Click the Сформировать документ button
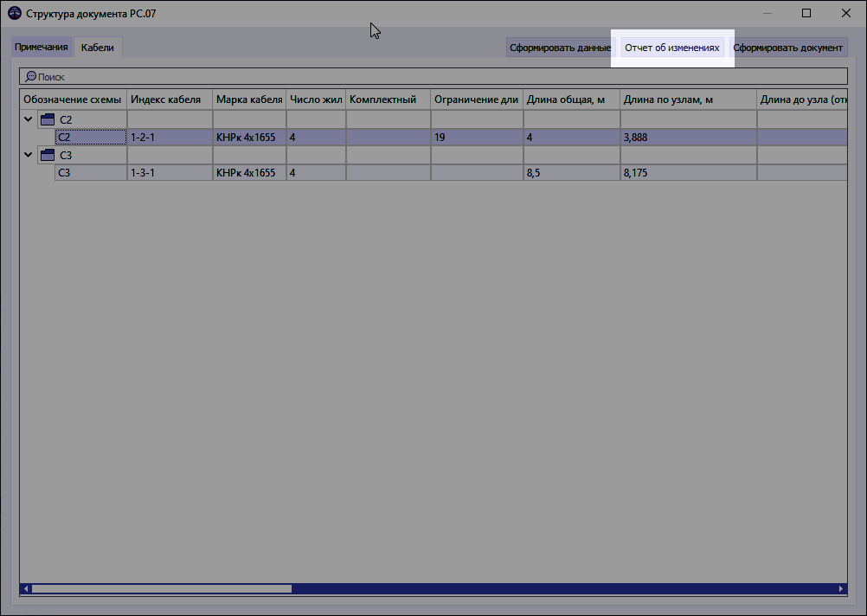867x616 pixels. [788, 48]
